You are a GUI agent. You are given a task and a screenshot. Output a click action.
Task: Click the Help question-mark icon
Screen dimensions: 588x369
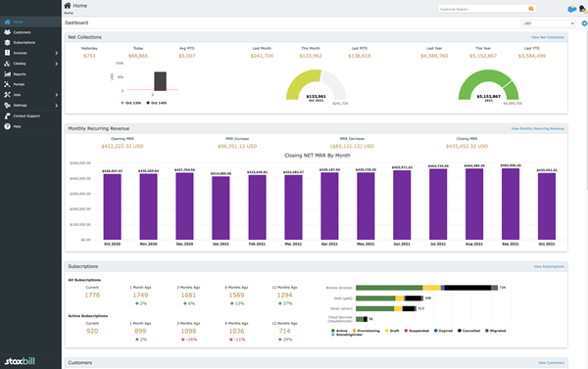(x=7, y=126)
